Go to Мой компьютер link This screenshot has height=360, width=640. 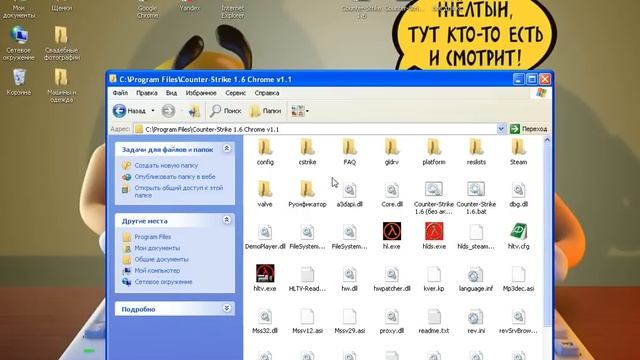[157, 270]
